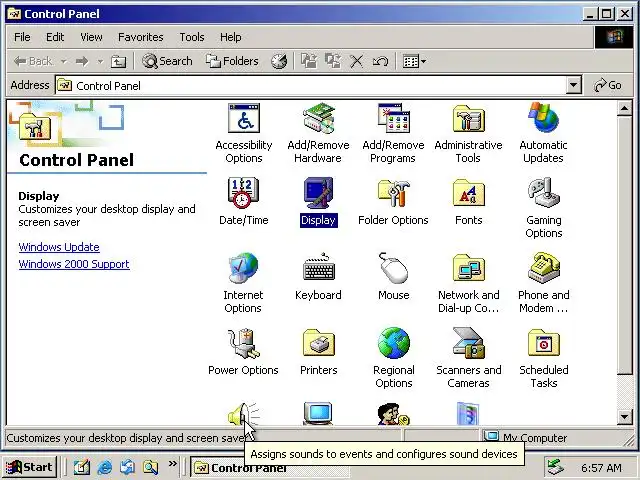Expand the Address bar dropdown

[x=573, y=85]
